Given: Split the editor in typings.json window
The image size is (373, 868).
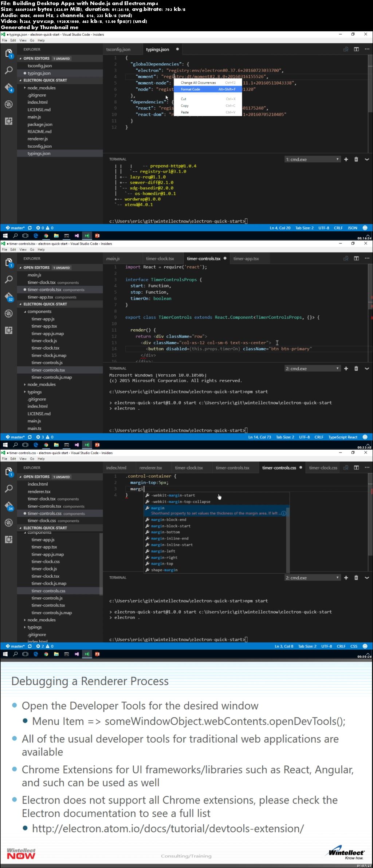Looking at the screenshot, I should pos(356,49).
